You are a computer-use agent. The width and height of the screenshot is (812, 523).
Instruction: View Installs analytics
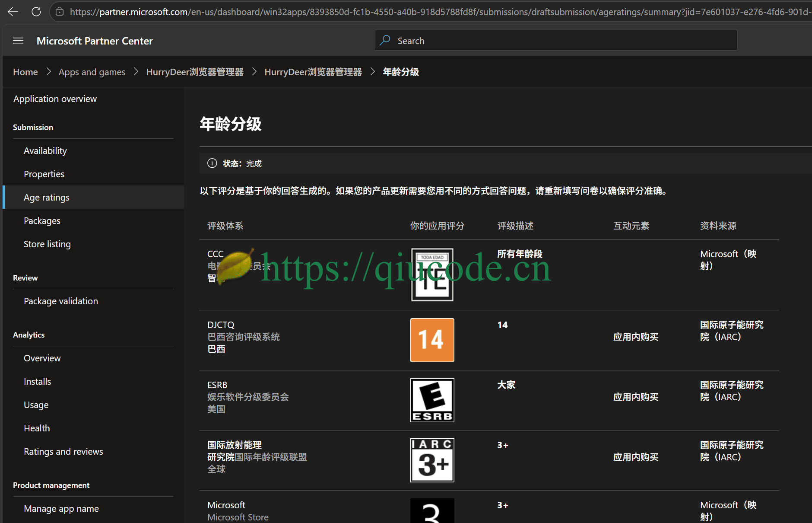coord(37,381)
